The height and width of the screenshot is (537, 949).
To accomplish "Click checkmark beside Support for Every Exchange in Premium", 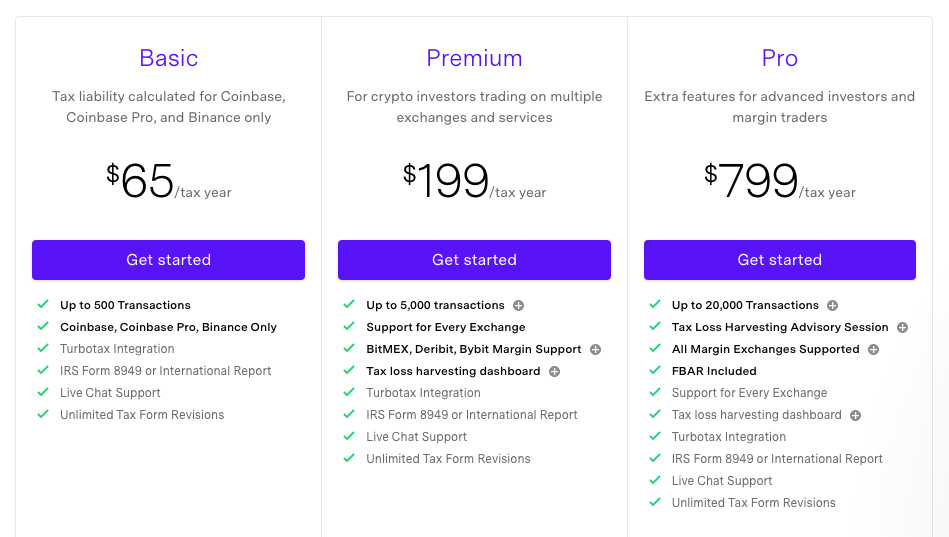I will pyautogui.click(x=349, y=326).
